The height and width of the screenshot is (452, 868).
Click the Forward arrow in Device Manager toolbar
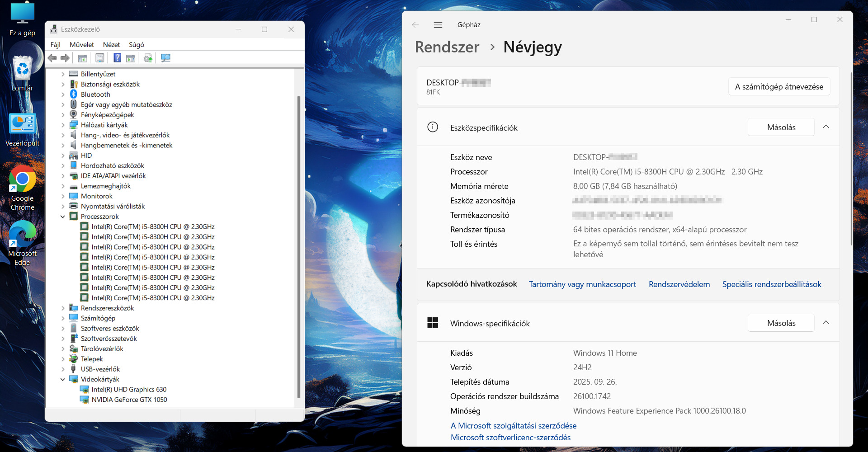point(65,58)
